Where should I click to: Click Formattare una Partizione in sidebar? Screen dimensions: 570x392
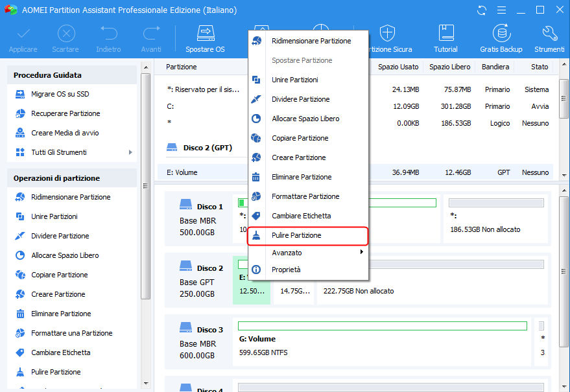point(71,333)
